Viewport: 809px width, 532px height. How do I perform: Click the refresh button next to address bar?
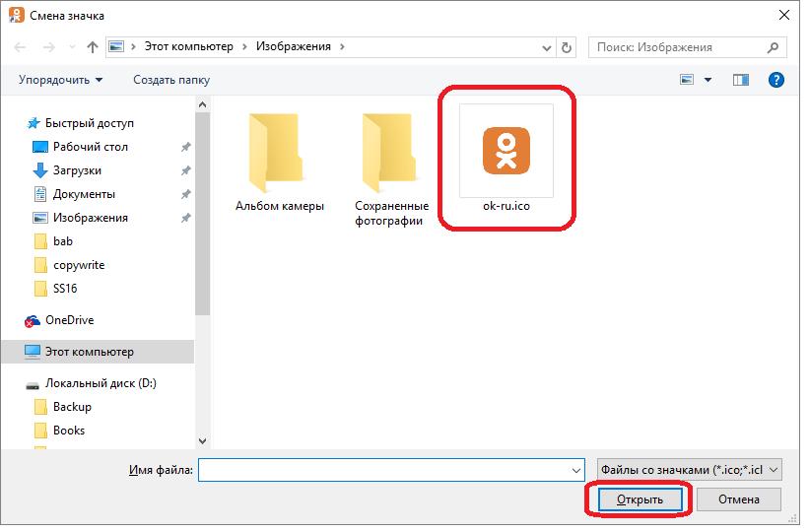(567, 47)
